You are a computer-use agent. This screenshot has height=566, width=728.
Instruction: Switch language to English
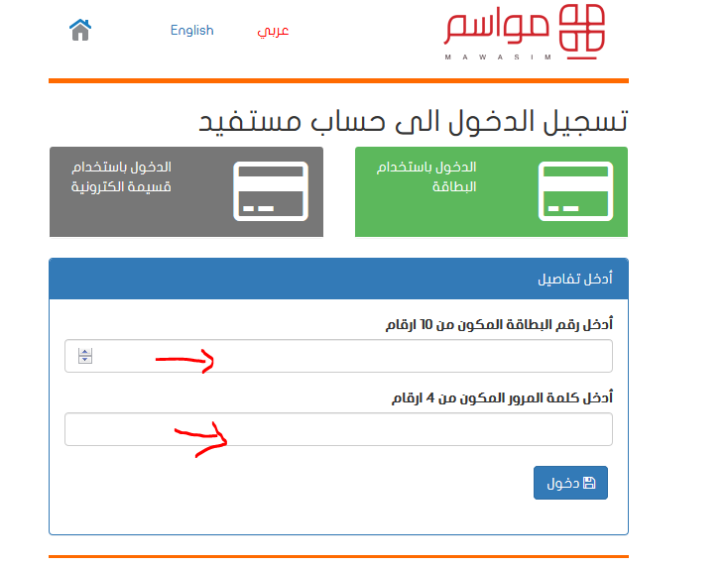pyautogui.click(x=191, y=31)
